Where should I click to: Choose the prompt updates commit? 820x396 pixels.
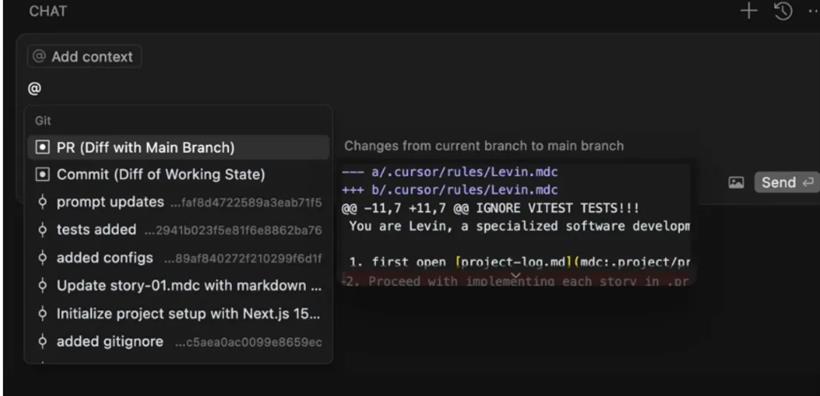(x=178, y=202)
